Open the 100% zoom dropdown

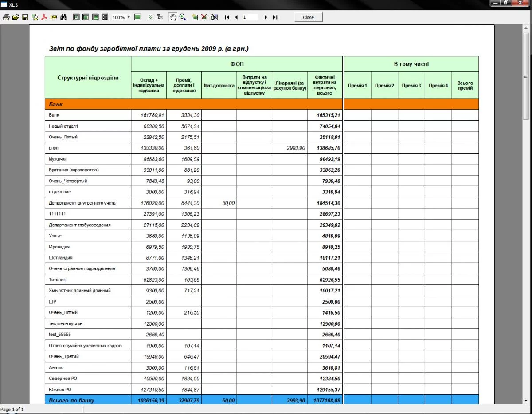click(129, 17)
